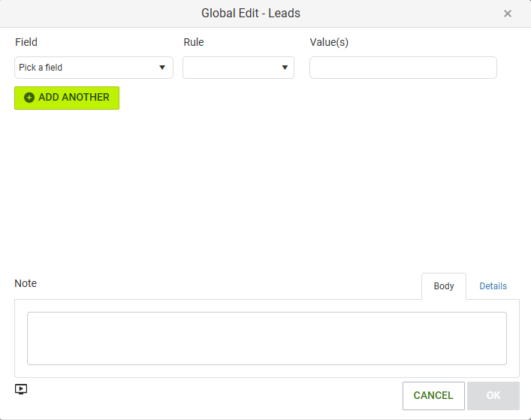Image resolution: width=531 pixels, height=420 pixels.
Task: Confirm with the OK button
Action: click(493, 396)
